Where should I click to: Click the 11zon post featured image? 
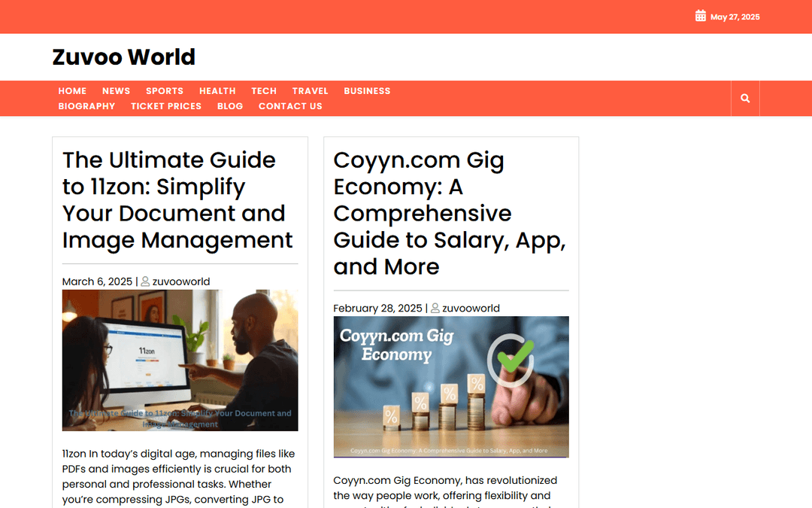(x=180, y=360)
